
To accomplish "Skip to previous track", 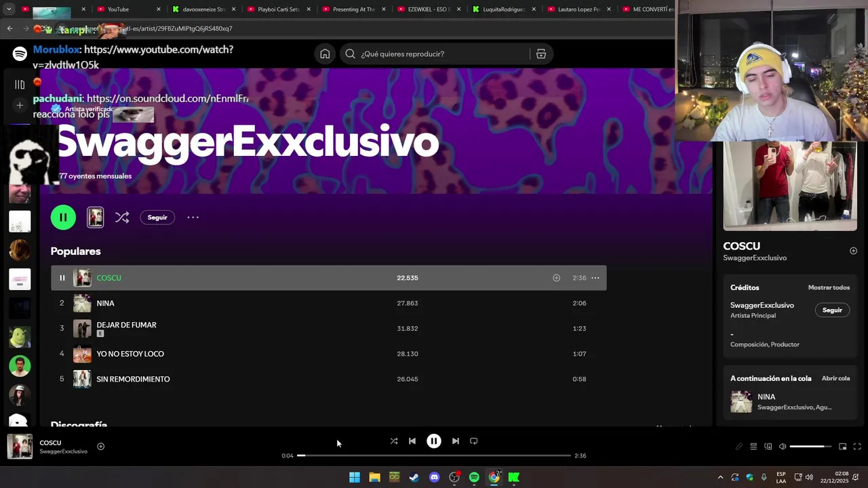I will coord(412,441).
